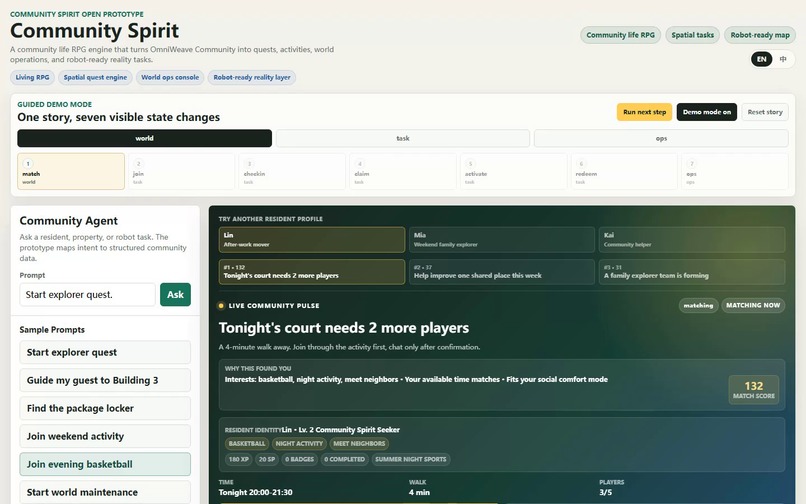
Task: Click the 132 match score box
Action: 754,389
